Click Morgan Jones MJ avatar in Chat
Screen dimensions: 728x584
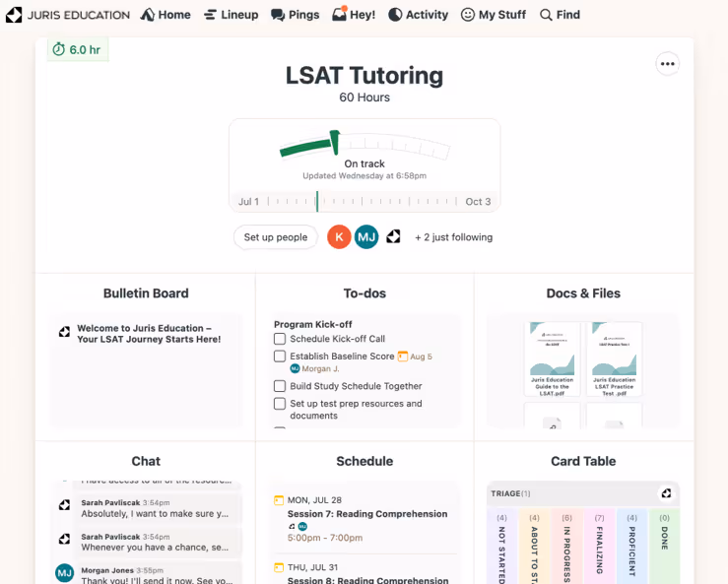point(65,573)
